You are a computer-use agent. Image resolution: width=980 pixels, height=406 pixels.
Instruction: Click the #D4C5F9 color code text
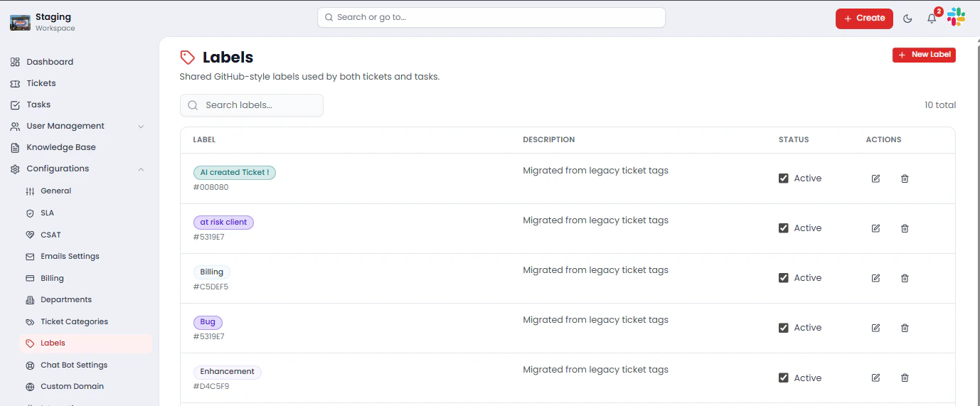(211, 387)
